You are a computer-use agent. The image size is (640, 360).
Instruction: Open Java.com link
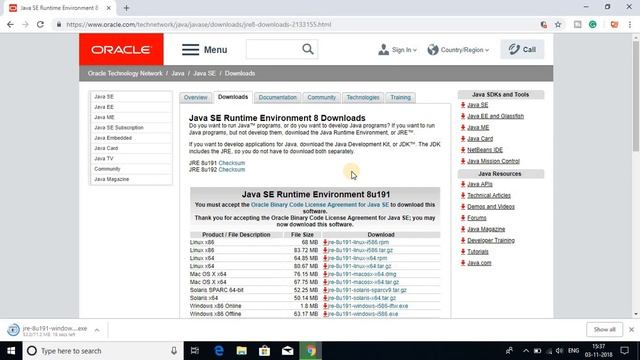[479, 263]
